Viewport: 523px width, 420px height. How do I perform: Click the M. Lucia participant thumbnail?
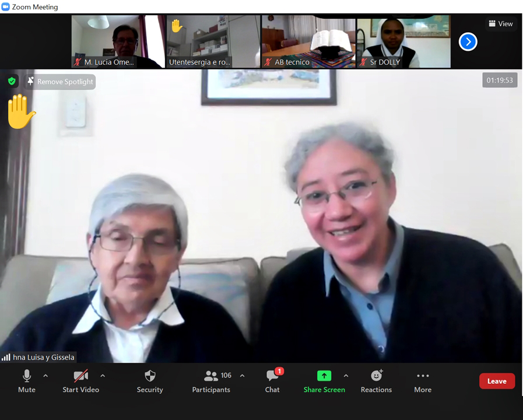pyautogui.click(x=118, y=41)
